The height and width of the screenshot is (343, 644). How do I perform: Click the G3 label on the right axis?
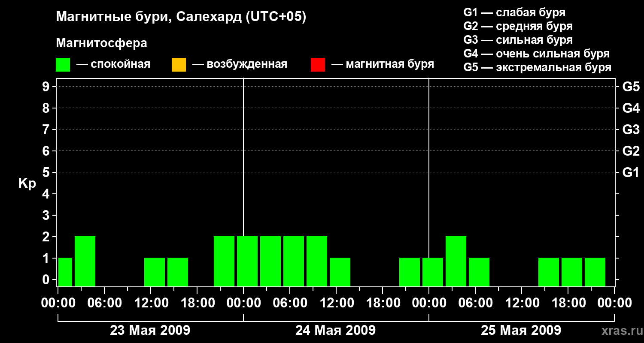click(x=631, y=129)
